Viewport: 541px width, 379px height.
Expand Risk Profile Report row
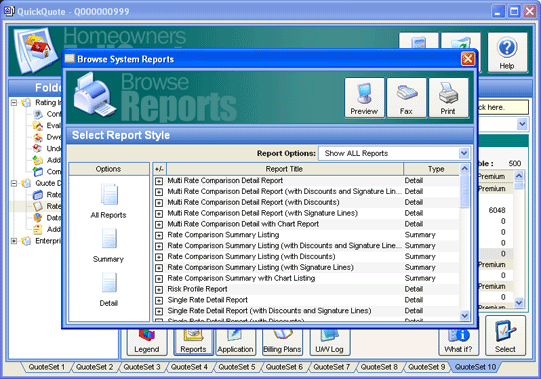[159, 290]
